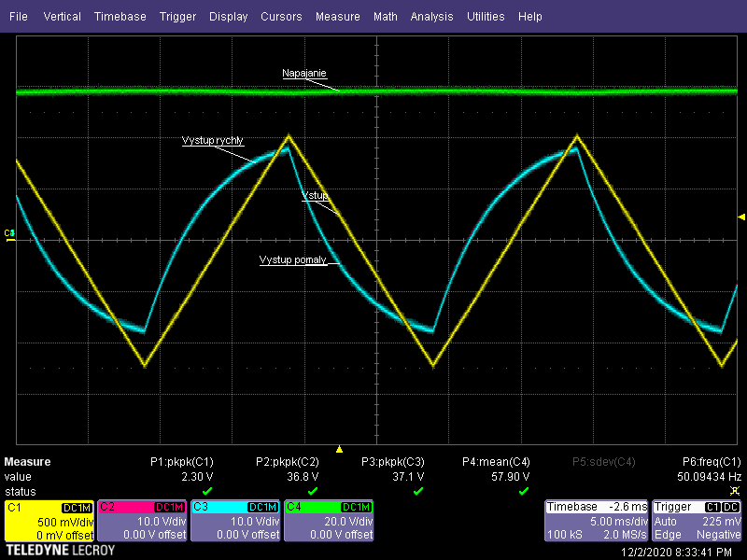Viewport: 747px width, 560px height.
Task: Open the Math menu
Action: (386, 17)
